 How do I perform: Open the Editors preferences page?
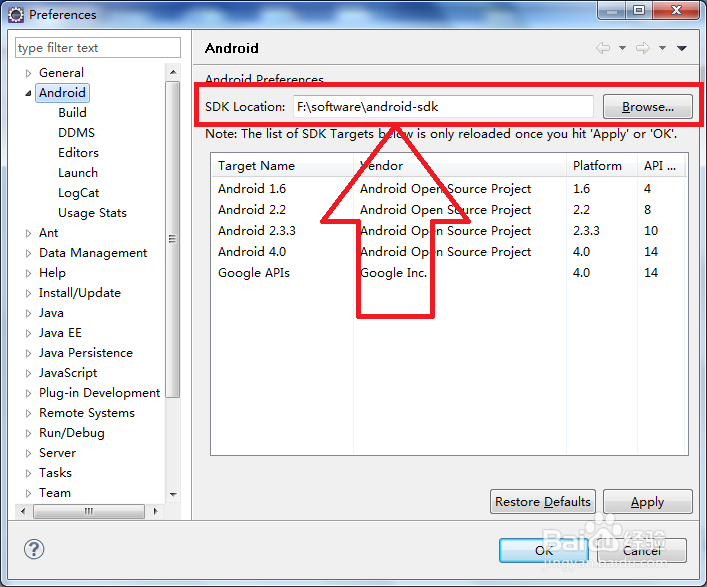tap(78, 153)
